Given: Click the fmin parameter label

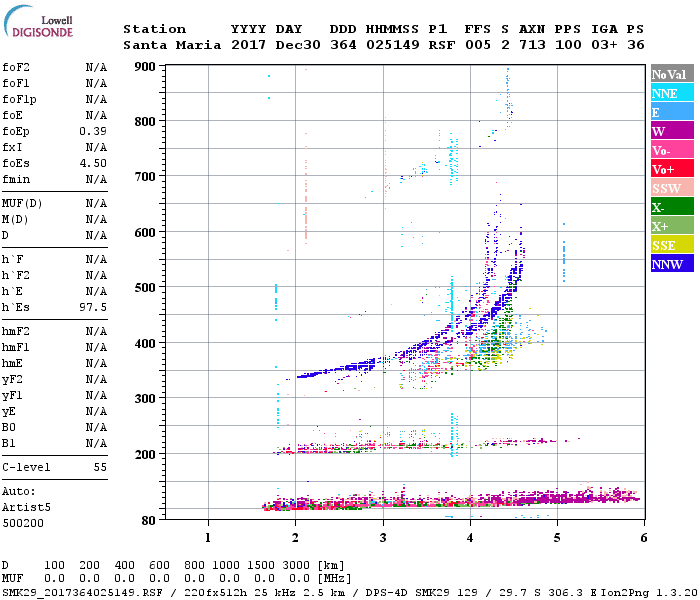Looking at the screenshot, I should (16, 179).
